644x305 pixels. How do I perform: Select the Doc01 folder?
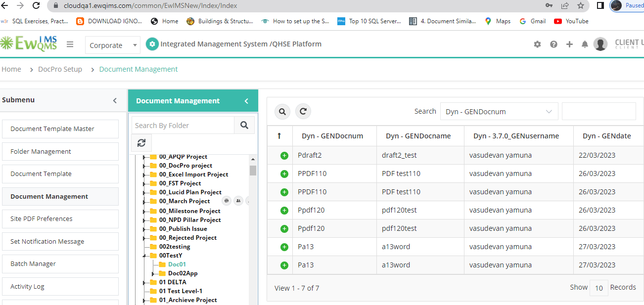[x=177, y=264]
